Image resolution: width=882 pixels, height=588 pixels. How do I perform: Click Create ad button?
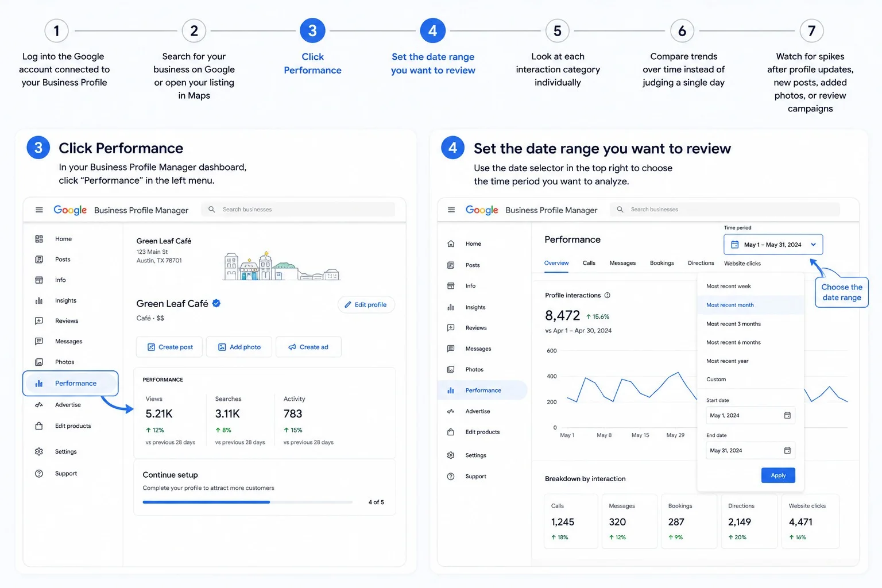[308, 347]
